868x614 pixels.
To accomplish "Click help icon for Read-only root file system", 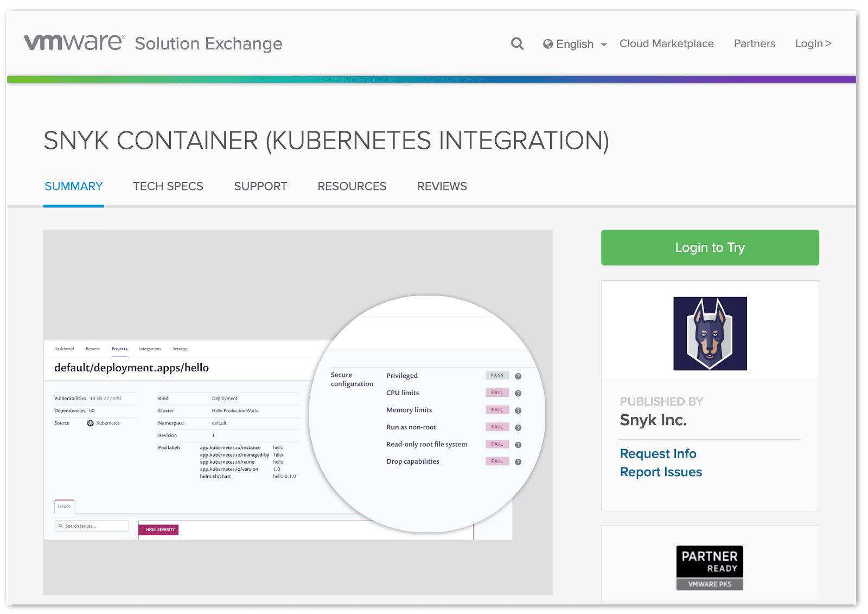I will (518, 445).
